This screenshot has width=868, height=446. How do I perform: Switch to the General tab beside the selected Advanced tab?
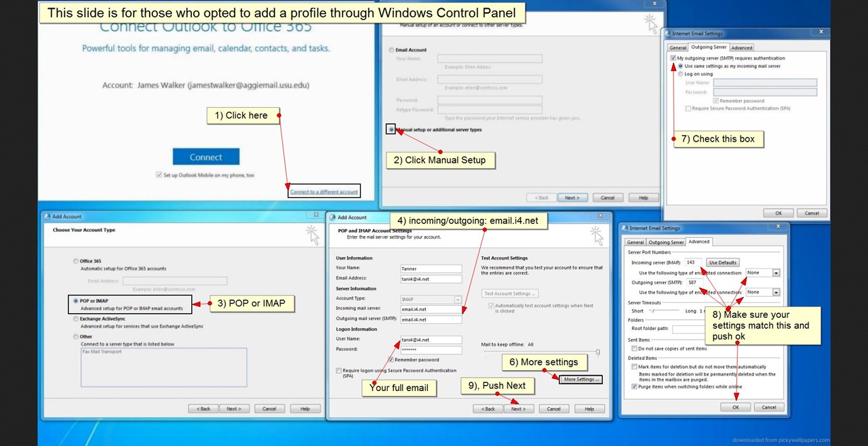click(635, 242)
